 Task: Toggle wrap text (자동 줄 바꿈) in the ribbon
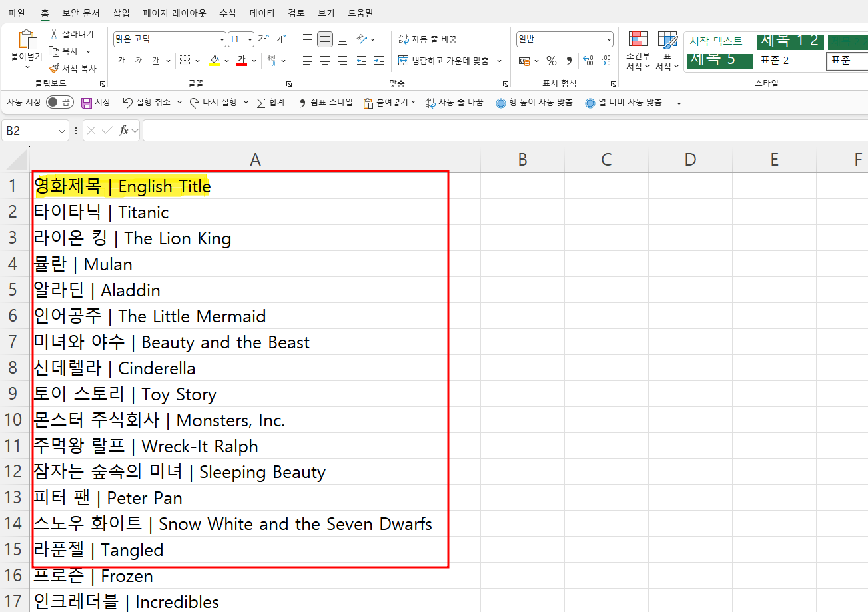pyautogui.click(x=428, y=39)
